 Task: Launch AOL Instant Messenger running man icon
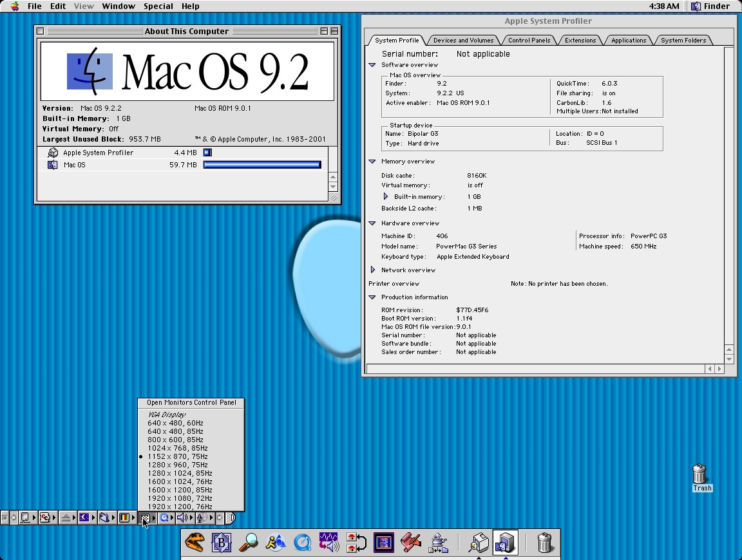click(x=275, y=543)
